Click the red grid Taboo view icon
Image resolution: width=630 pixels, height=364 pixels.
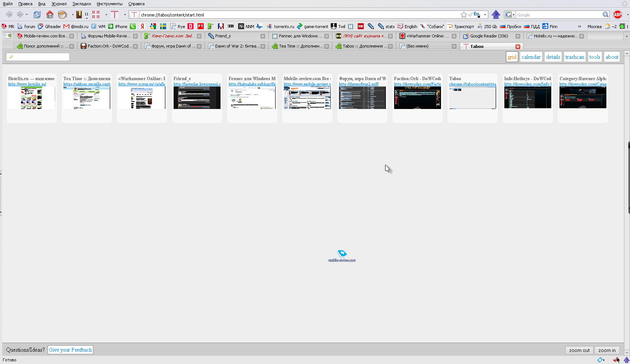pyautogui.click(x=96, y=15)
